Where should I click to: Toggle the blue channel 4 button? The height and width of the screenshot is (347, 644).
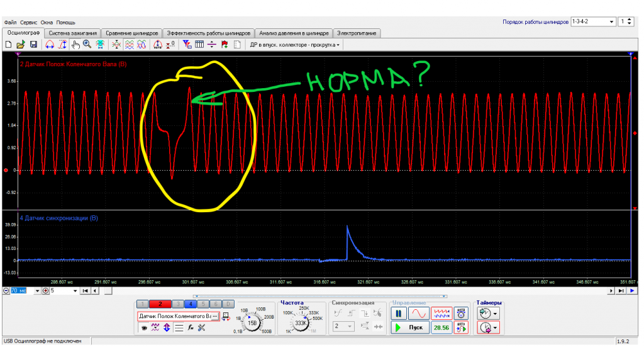191,304
